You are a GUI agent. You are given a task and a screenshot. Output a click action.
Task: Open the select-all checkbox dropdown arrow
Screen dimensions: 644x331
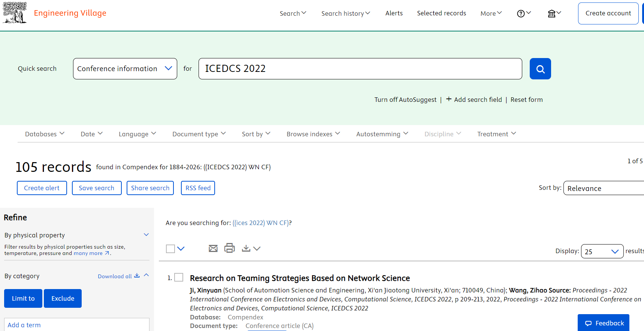click(181, 249)
